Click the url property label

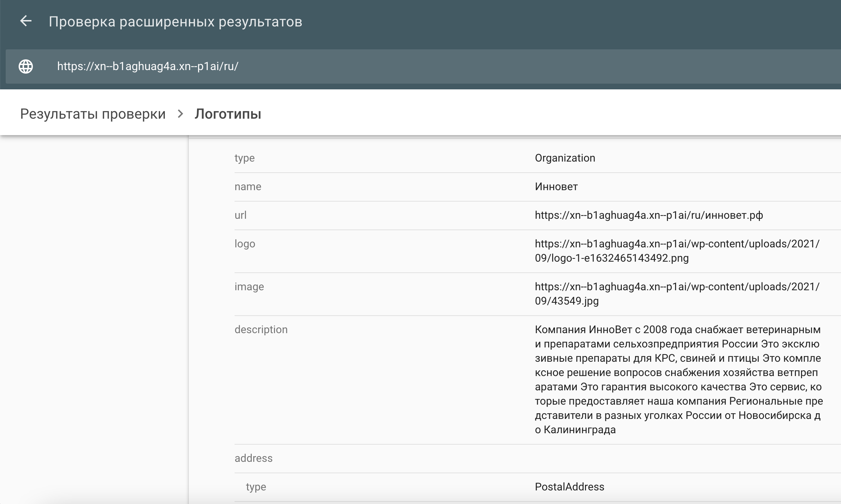click(241, 215)
